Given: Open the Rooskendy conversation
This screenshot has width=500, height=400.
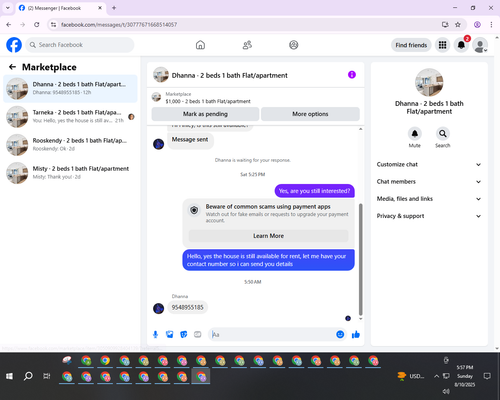Looking at the screenshot, I should (x=70, y=145).
